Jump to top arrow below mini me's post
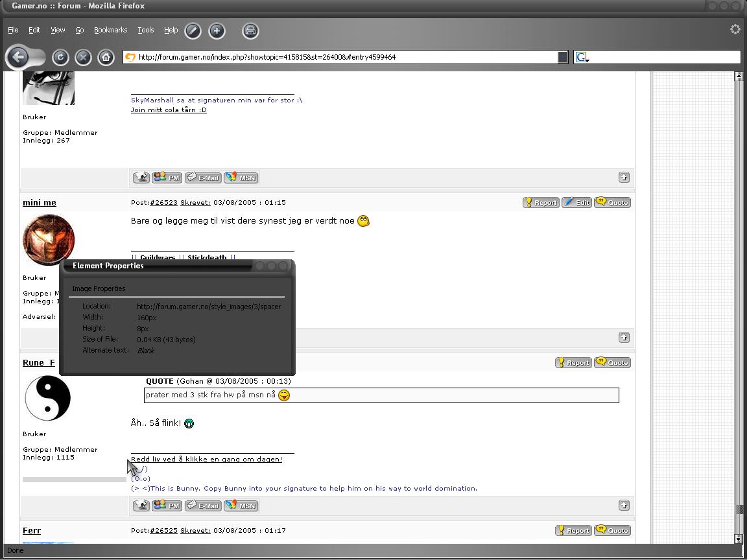The width and height of the screenshot is (749, 560). pos(624,338)
